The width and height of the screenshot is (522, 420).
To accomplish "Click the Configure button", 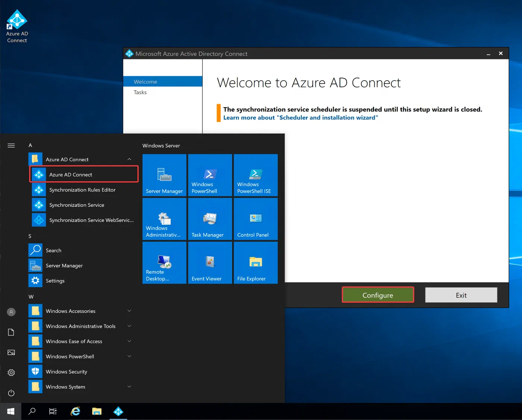I will point(378,295).
